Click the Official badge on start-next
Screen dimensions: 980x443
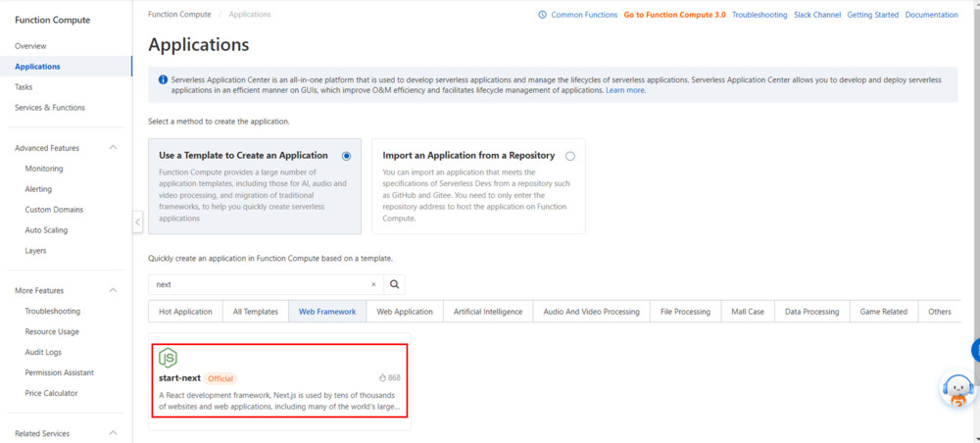(x=220, y=378)
